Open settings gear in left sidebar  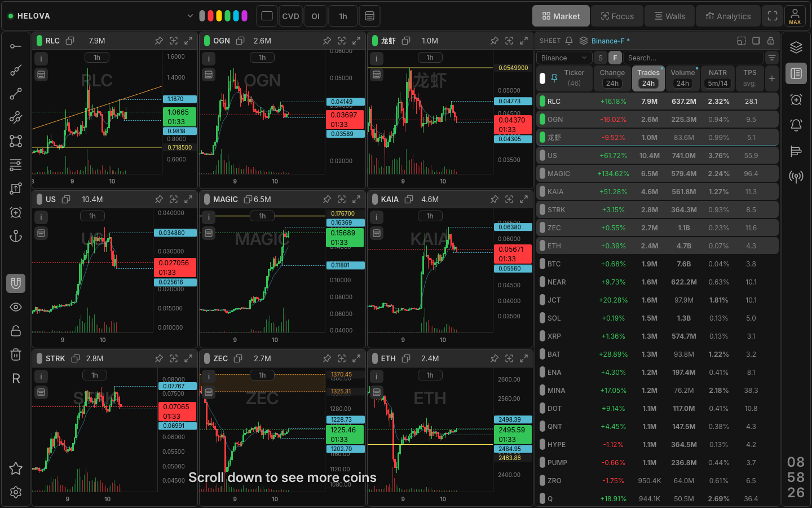click(16, 492)
